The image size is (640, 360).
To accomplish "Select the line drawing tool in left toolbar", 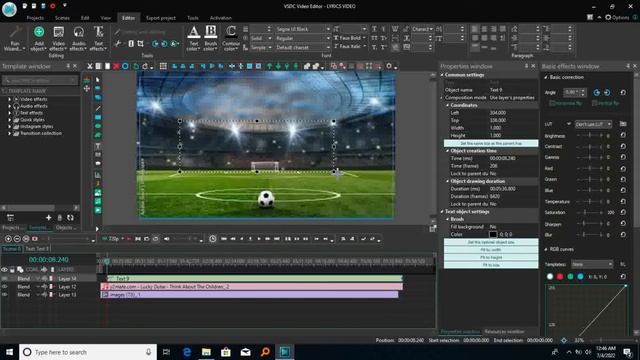I will (x=98, y=108).
